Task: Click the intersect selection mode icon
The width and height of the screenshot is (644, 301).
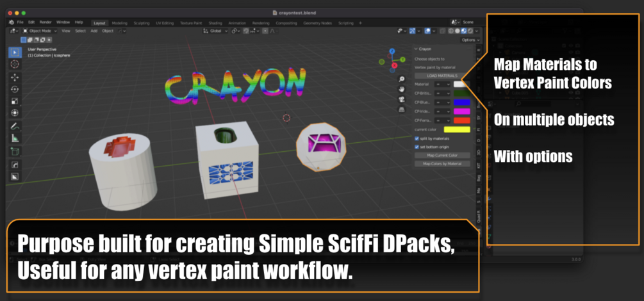Action: (49, 40)
